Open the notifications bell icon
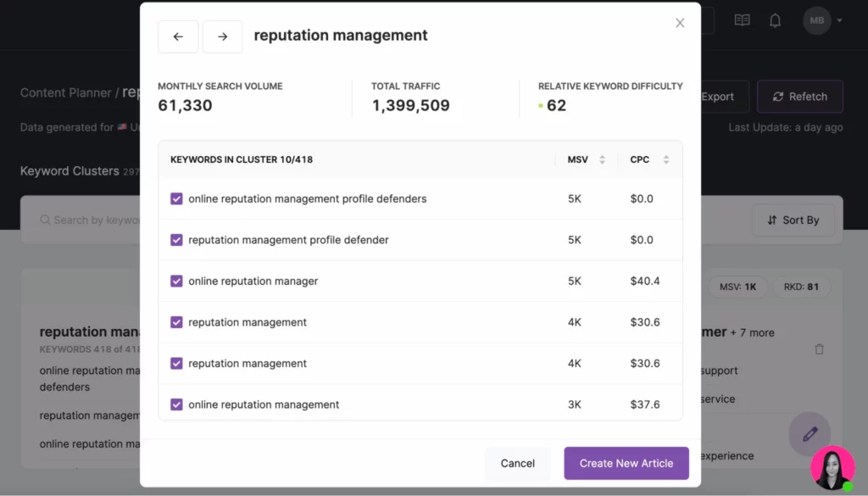 tap(775, 20)
